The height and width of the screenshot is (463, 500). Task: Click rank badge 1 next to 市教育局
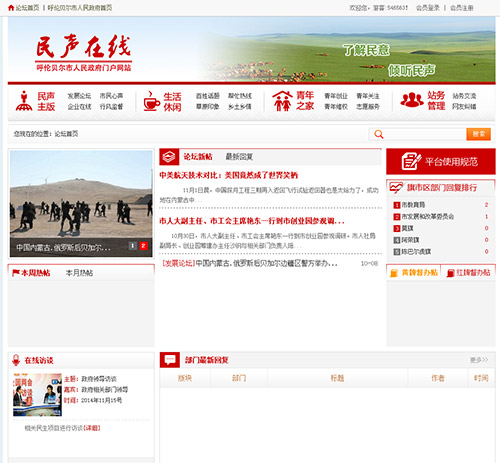click(397, 205)
